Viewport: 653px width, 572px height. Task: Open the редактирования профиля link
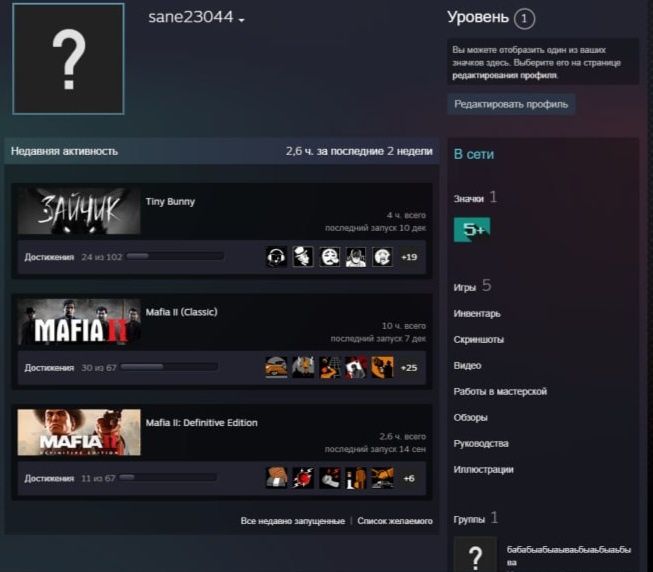(x=504, y=75)
